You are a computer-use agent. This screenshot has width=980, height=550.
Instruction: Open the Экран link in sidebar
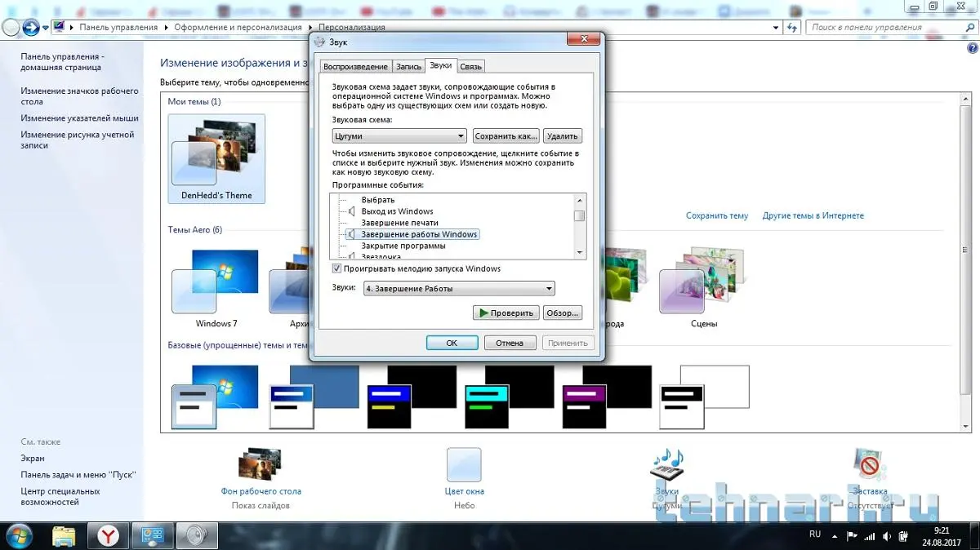[33, 459]
